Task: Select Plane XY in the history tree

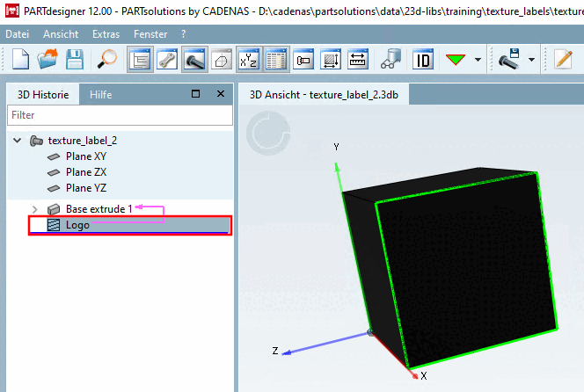Action: 86,156
